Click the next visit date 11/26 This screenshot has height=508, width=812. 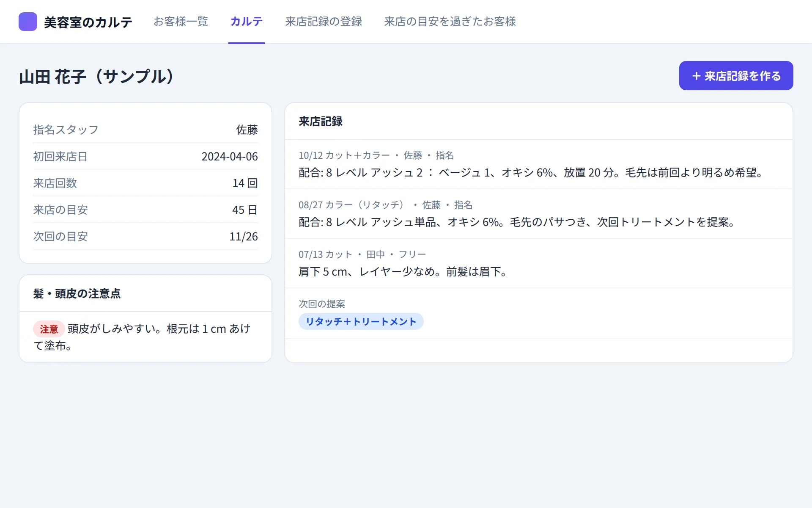click(x=244, y=236)
